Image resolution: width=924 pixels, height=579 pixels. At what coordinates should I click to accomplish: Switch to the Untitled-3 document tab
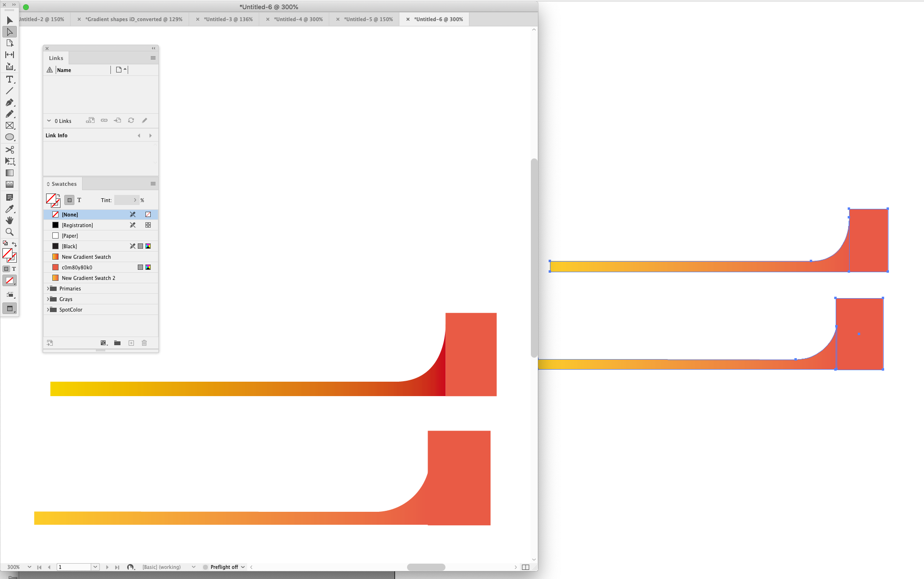(228, 19)
